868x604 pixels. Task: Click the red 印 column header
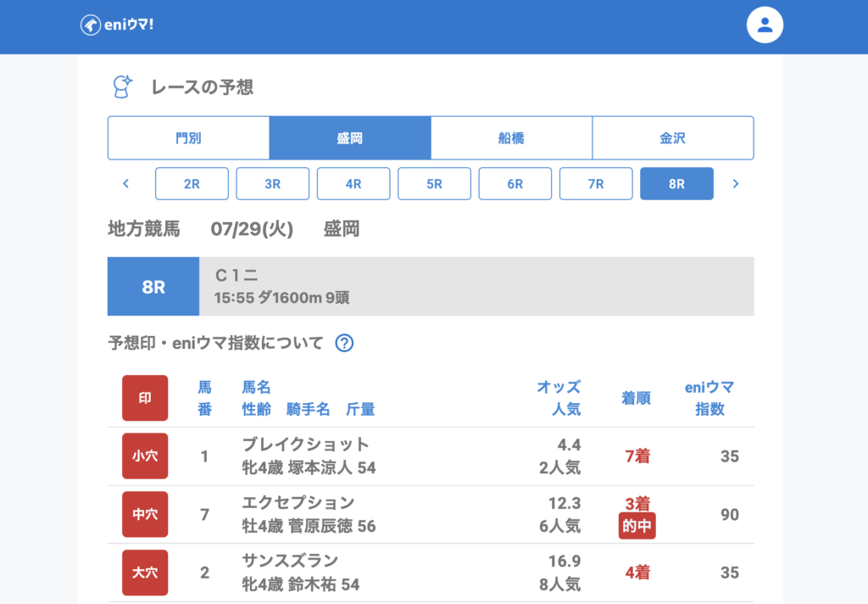pyautogui.click(x=145, y=398)
